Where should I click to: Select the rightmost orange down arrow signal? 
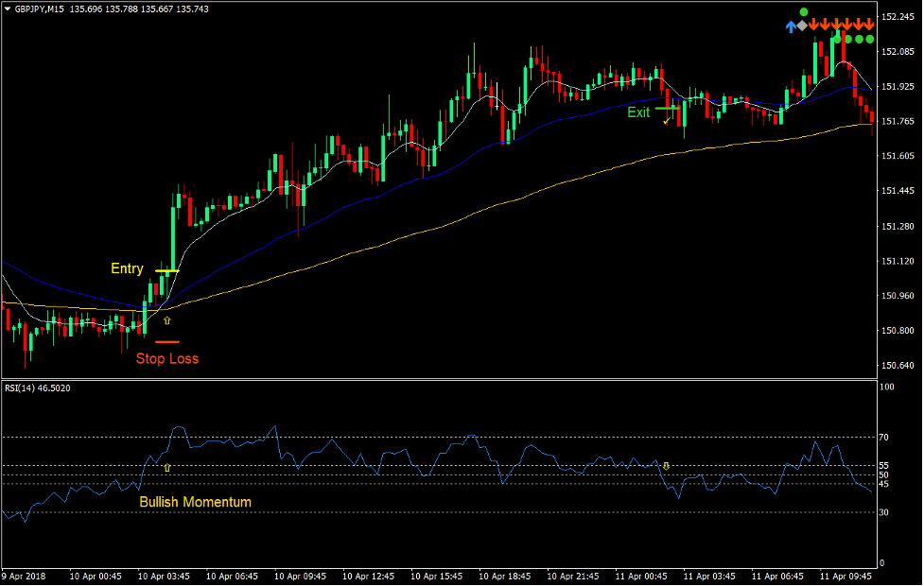coord(869,24)
